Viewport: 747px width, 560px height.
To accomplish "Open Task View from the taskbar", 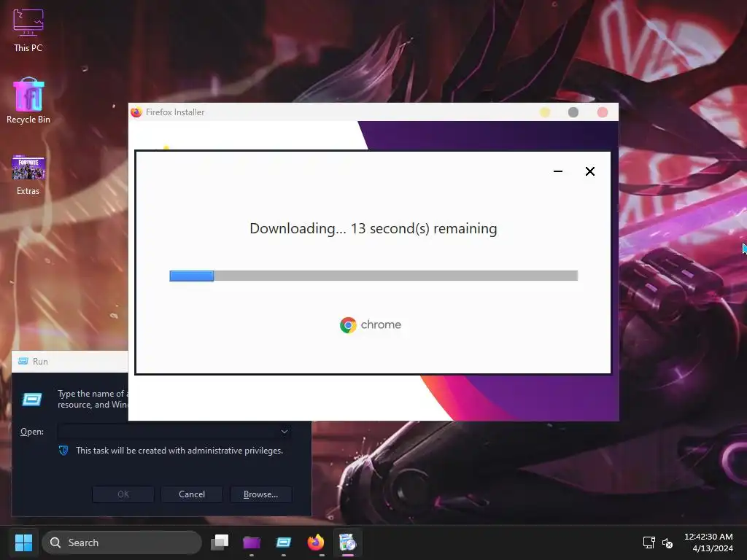I will (x=220, y=542).
